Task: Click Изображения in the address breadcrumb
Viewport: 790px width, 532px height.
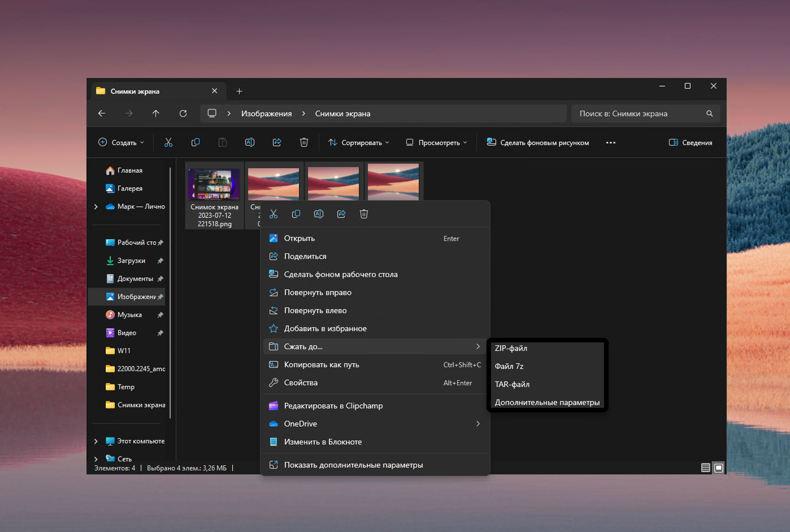Action: (x=266, y=114)
